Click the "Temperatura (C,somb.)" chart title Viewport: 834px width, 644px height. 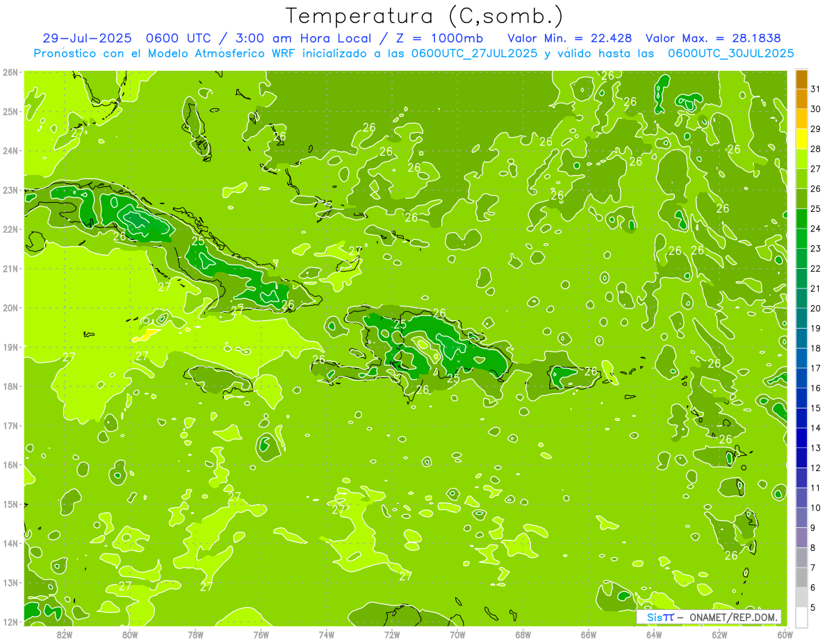click(423, 16)
